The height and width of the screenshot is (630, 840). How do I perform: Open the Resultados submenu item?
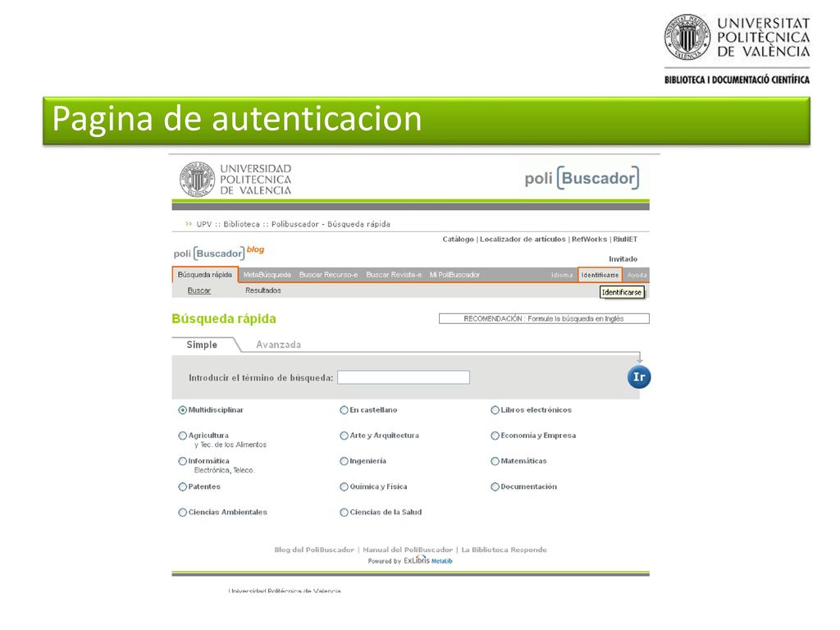pos(263,290)
